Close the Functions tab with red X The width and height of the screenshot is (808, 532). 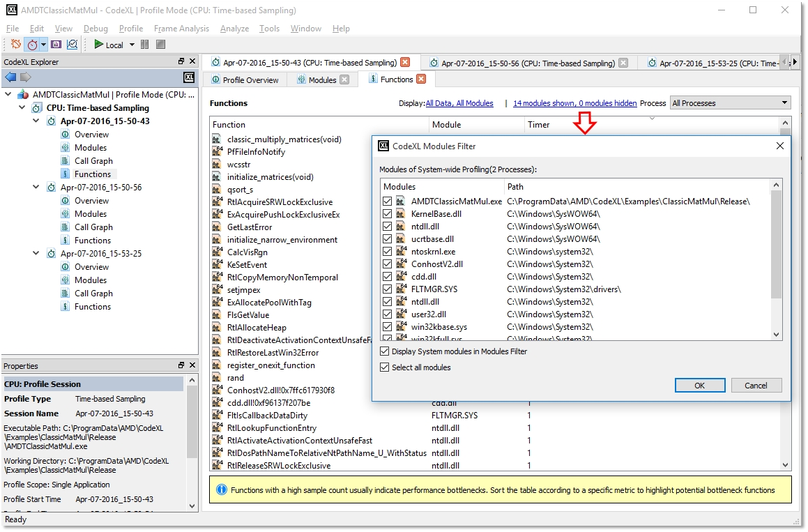pyautogui.click(x=422, y=79)
